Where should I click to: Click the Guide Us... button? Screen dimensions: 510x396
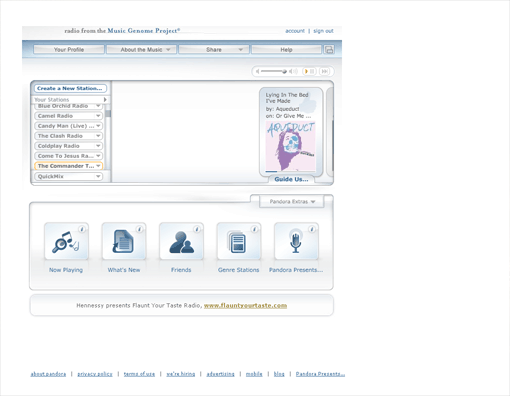[291, 179]
